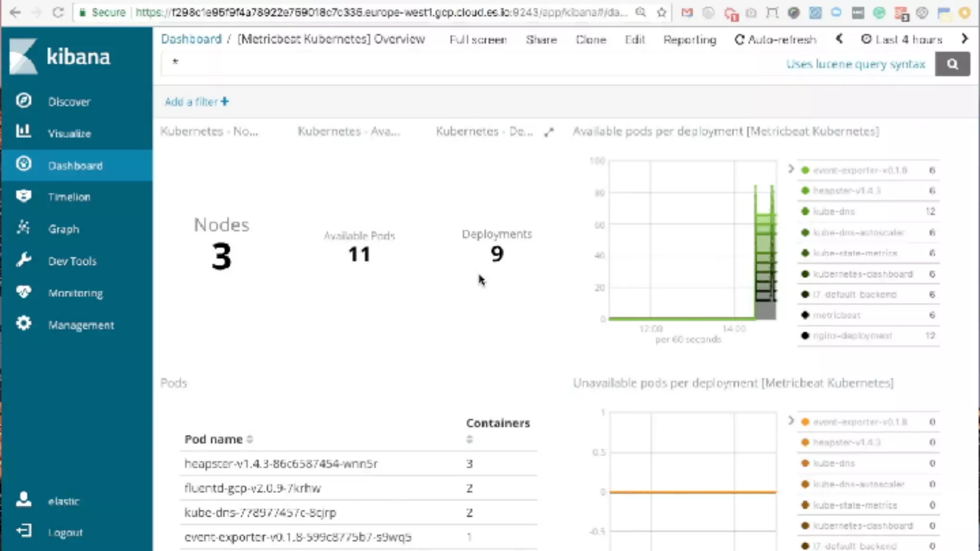Open Management from the sidebar
This screenshot has height=551, width=980.
pyautogui.click(x=81, y=325)
